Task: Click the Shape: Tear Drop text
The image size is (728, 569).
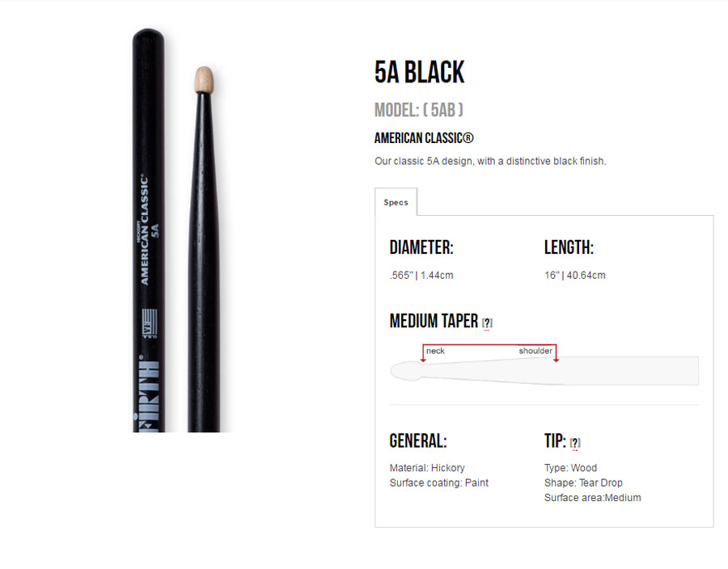Action: point(583,483)
